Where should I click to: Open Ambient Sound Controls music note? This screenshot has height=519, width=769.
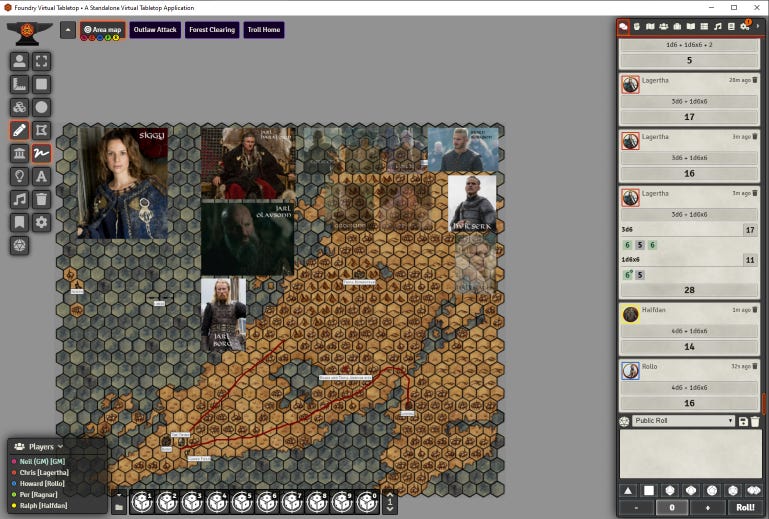[19, 199]
